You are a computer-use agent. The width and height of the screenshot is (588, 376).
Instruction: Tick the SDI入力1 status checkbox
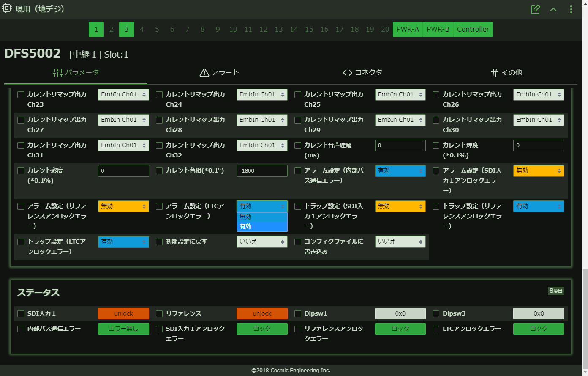point(21,314)
